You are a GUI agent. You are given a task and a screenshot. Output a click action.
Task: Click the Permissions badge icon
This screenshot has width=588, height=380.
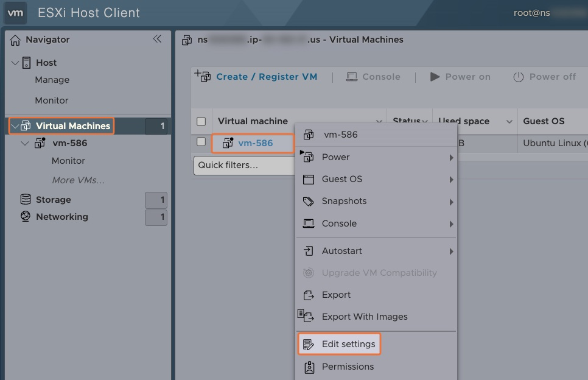tap(309, 367)
